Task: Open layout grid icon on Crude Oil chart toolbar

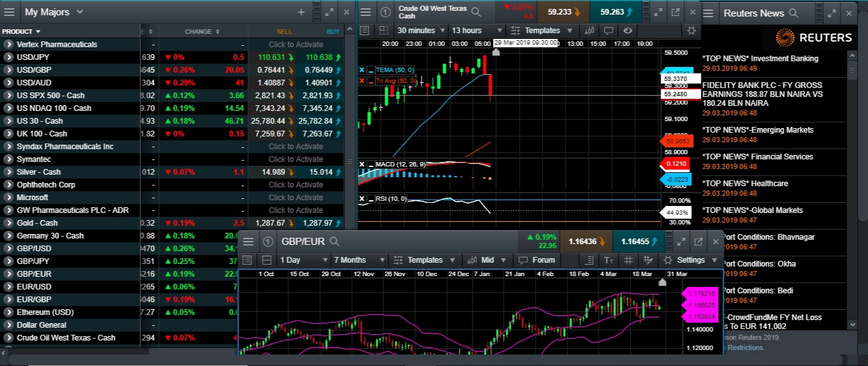Action: [383, 31]
